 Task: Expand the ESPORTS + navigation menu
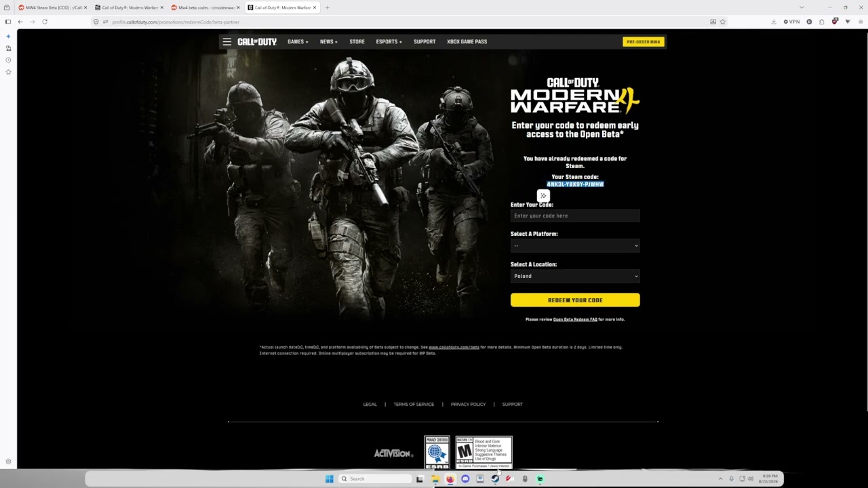pos(389,42)
